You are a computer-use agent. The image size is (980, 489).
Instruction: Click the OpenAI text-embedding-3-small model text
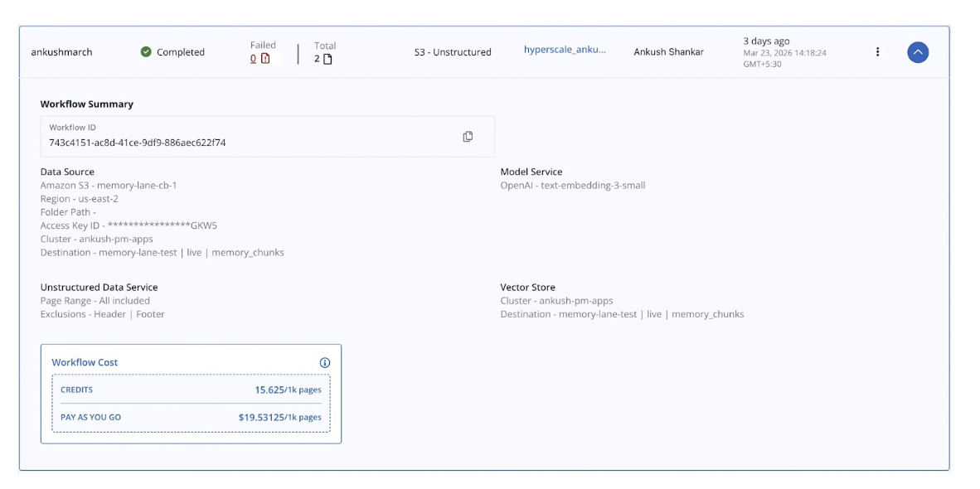pos(572,185)
